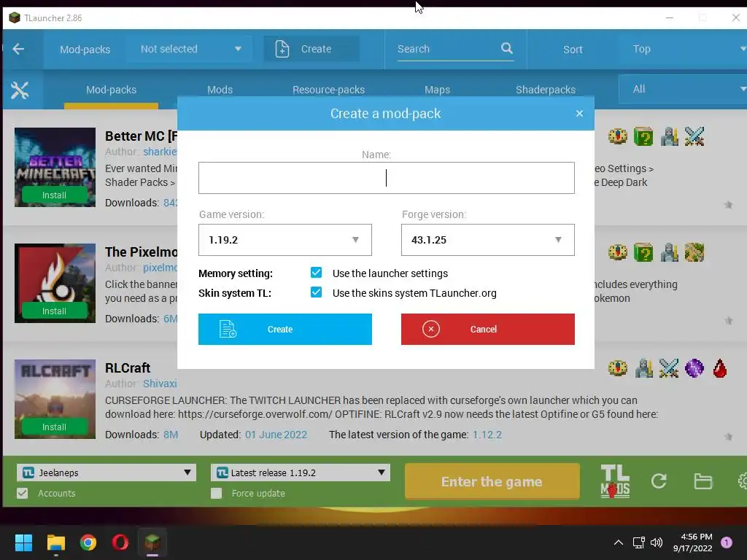
Task: Toggle Use the launcher settings checkbox
Action: pos(316,273)
